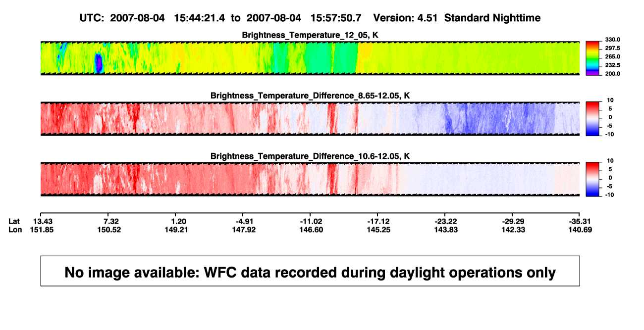Click longitude value 142.33

[x=513, y=230]
